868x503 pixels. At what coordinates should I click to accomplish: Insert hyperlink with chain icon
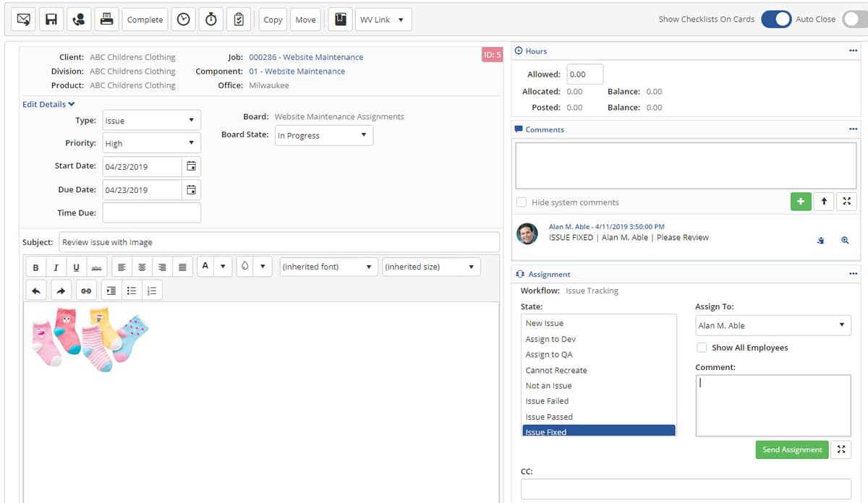click(85, 291)
